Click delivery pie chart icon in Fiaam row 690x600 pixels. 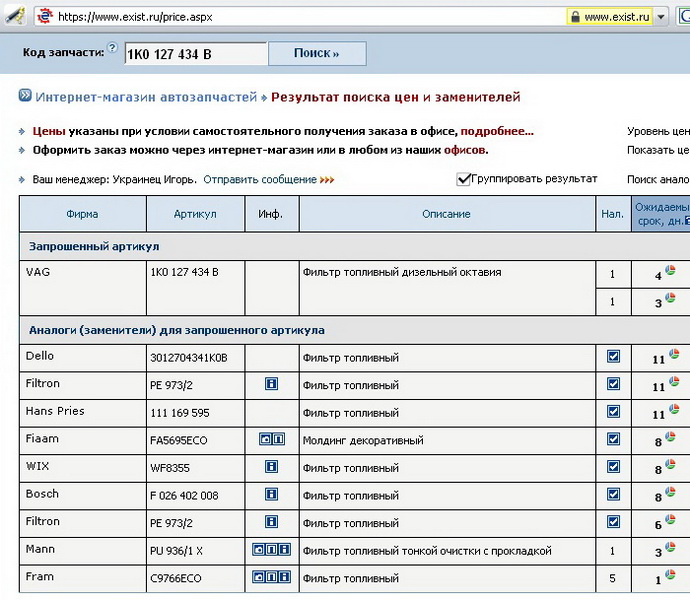pyautogui.click(x=670, y=436)
